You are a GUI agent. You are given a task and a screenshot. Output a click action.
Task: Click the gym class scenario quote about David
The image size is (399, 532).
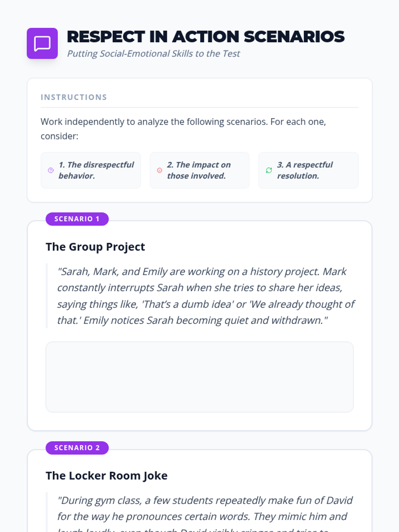(x=204, y=509)
